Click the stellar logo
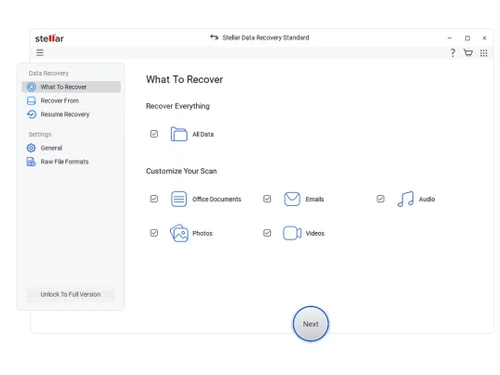Viewport: 500px width, 375px height. [49, 38]
